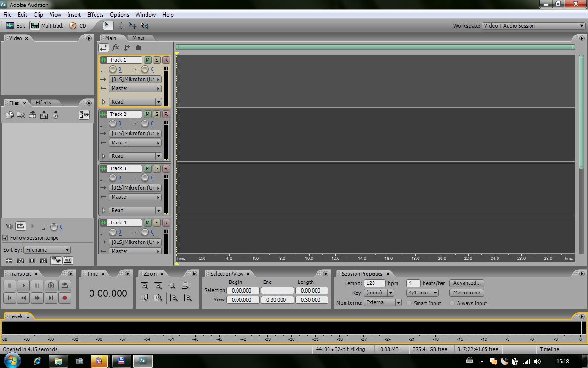Switch to CD view
588x368 pixels.
78,26
